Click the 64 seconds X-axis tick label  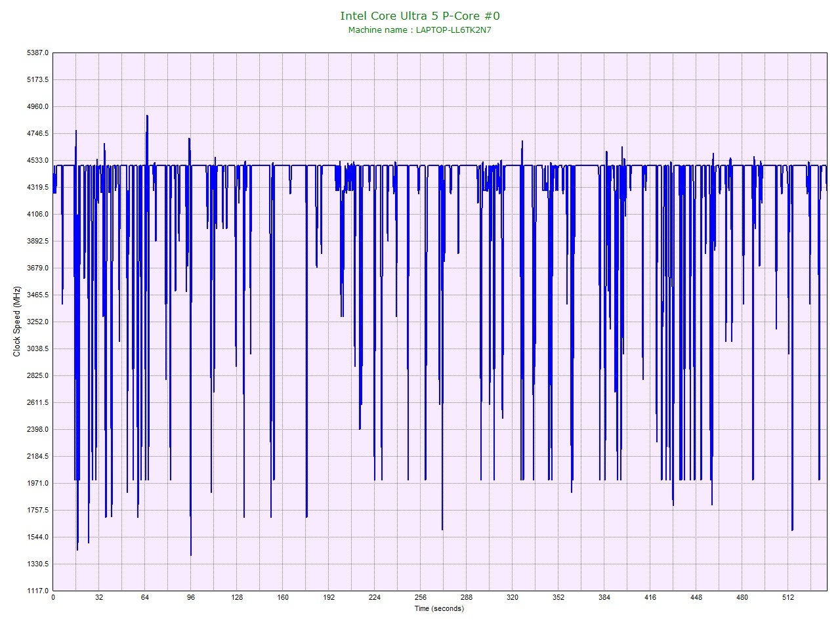click(x=145, y=598)
